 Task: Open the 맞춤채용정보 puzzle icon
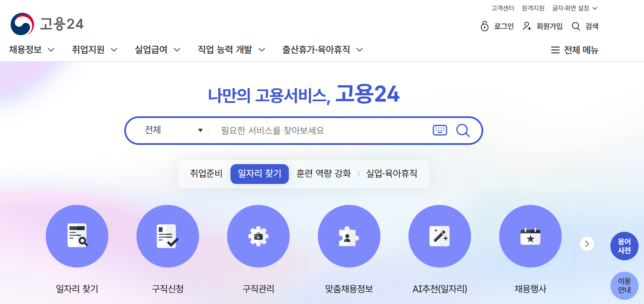(x=349, y=236)
